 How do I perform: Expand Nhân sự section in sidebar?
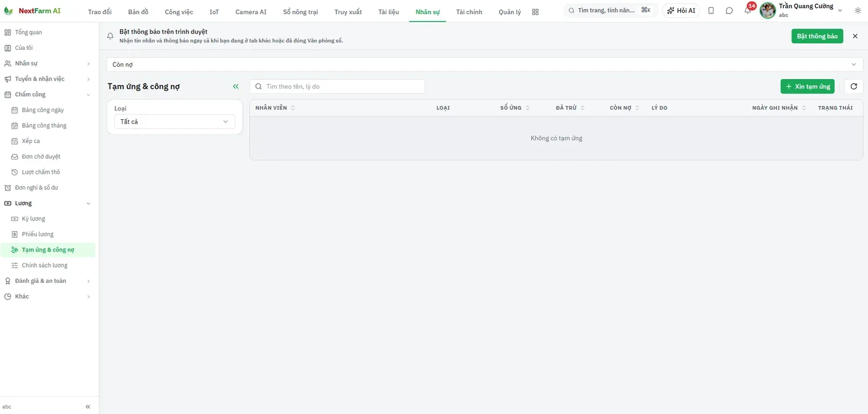[x=48, y=63]
